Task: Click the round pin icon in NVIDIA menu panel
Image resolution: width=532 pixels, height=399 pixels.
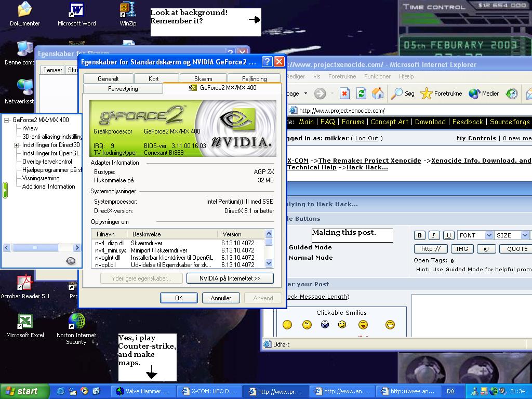Action: coord(71,261)
